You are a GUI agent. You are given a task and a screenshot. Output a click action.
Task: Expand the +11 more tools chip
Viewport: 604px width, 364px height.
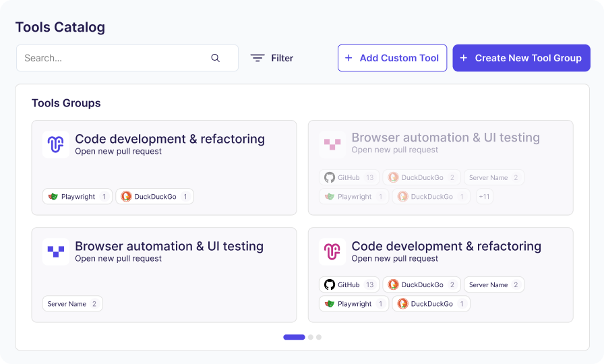coord(484,196)
